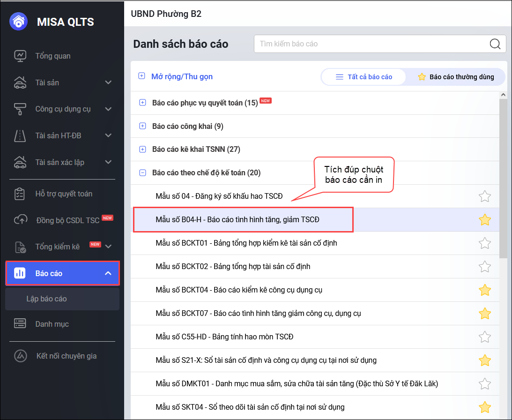Click Mở rộng/Thu gọn link
Screen dimensions: 512x420
pyautogui.click(x=182, y=76)
